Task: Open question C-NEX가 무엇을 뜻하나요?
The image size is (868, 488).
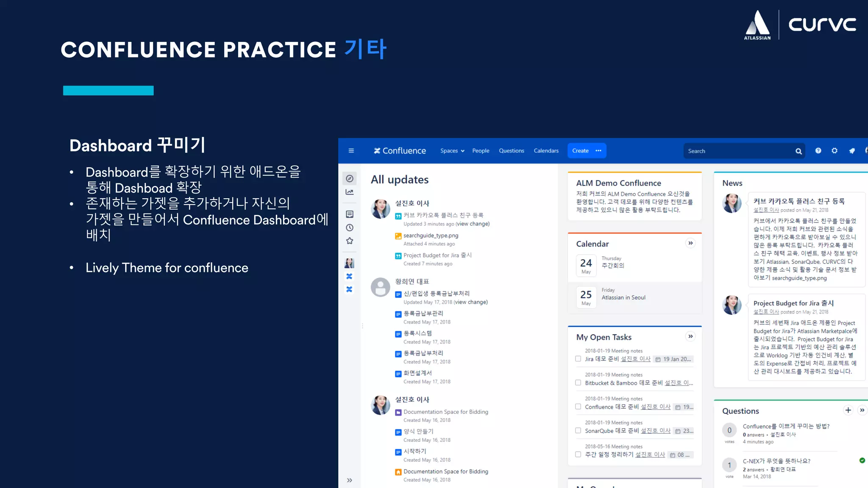Action: [776, 461]
